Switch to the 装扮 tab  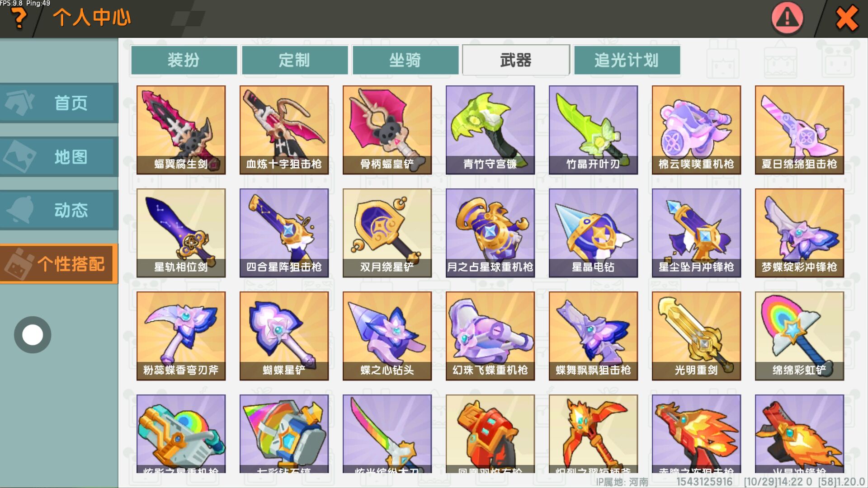tap(184, 60)
